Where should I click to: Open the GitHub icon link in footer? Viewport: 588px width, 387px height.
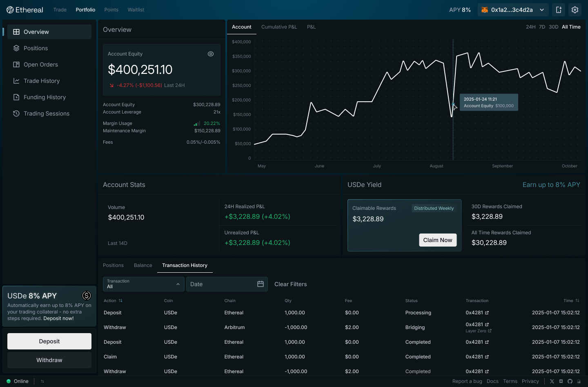click(570, 381)
